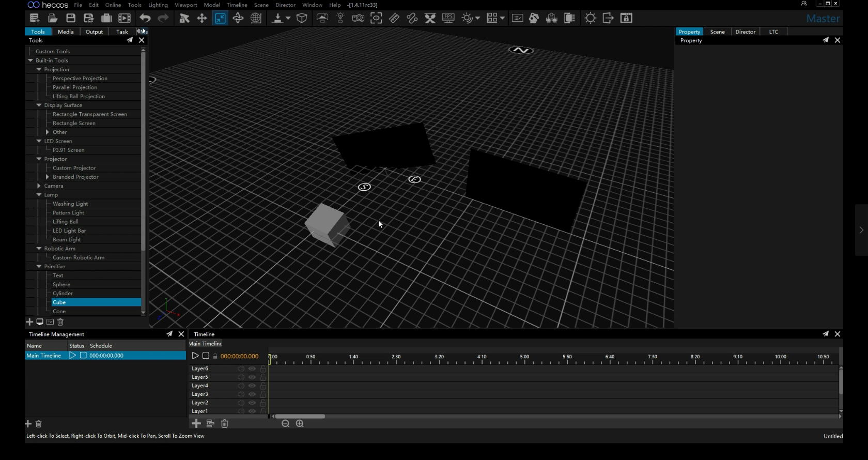The image size is (868, 460).
Task: Click the timeline horizontal scrollbar thumb
Action: pos(300,416)
